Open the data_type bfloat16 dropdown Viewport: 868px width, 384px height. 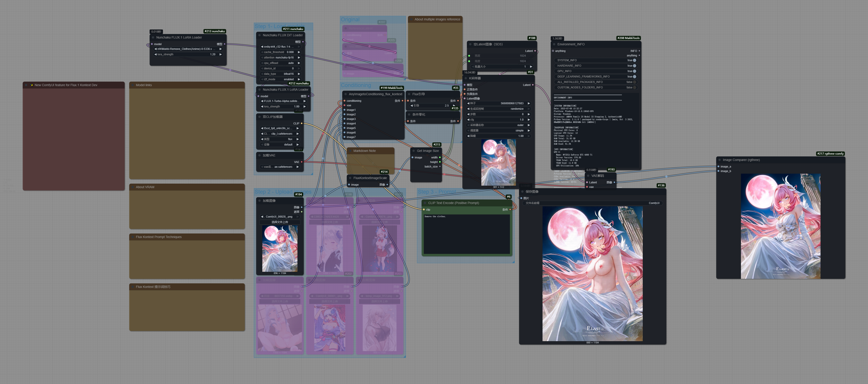pos(280,74)
